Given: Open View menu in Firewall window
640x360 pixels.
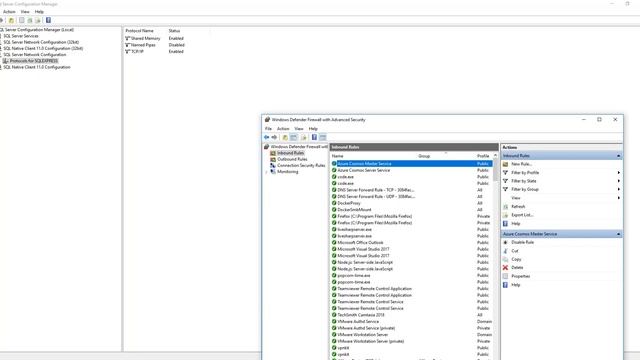Looking at the screenshot, I should pos(299,129).
